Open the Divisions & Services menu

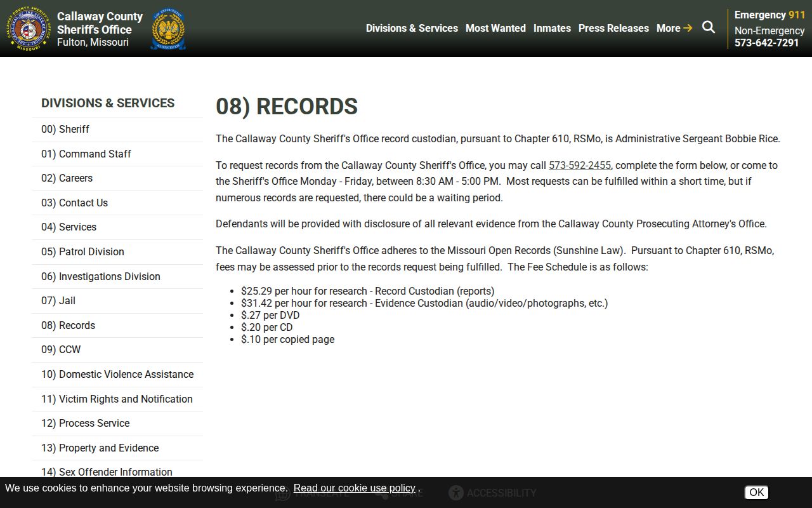[x=412, y=28]
